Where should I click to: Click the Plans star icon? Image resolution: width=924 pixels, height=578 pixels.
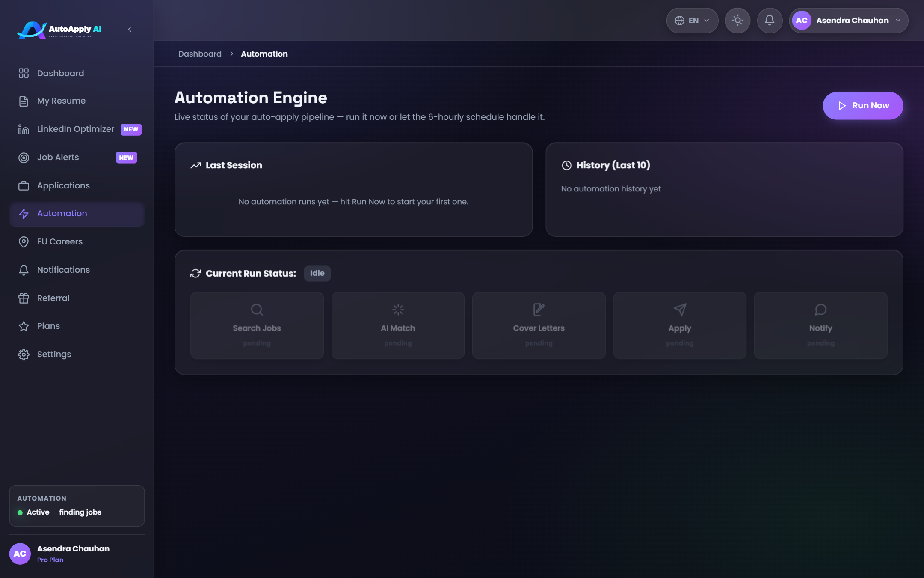tap(24, 326)
